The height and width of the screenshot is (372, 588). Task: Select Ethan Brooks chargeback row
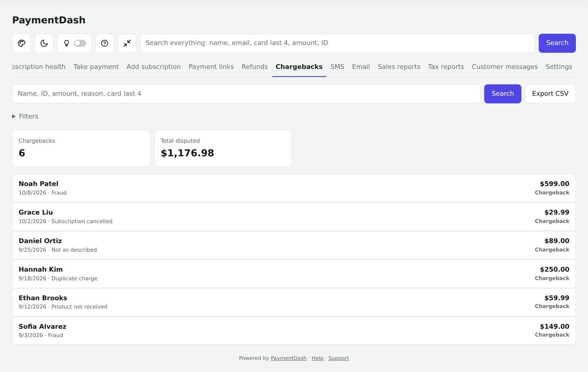point(294,302)
